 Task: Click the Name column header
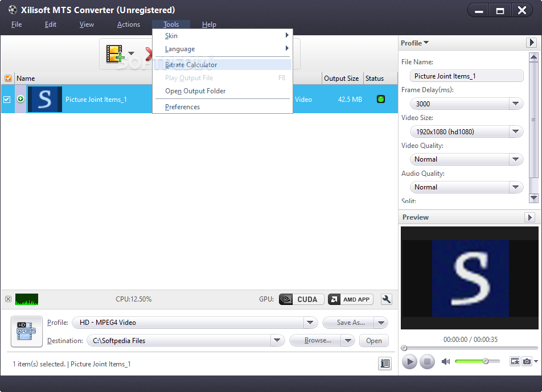[26, 79]
